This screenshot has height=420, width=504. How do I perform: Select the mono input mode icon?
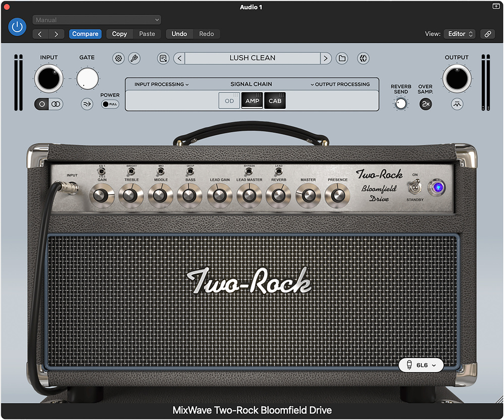(x=42, y=104)
